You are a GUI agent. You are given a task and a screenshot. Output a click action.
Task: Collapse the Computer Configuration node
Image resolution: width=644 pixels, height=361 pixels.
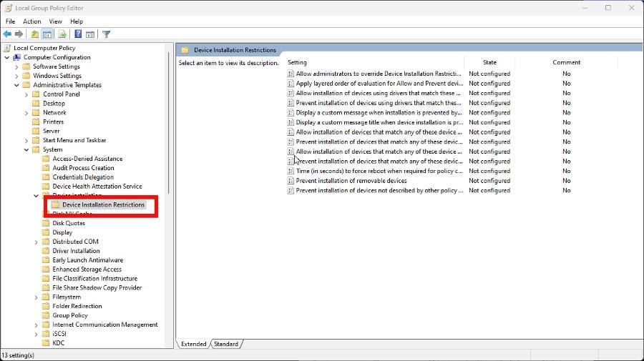point(7,57)
